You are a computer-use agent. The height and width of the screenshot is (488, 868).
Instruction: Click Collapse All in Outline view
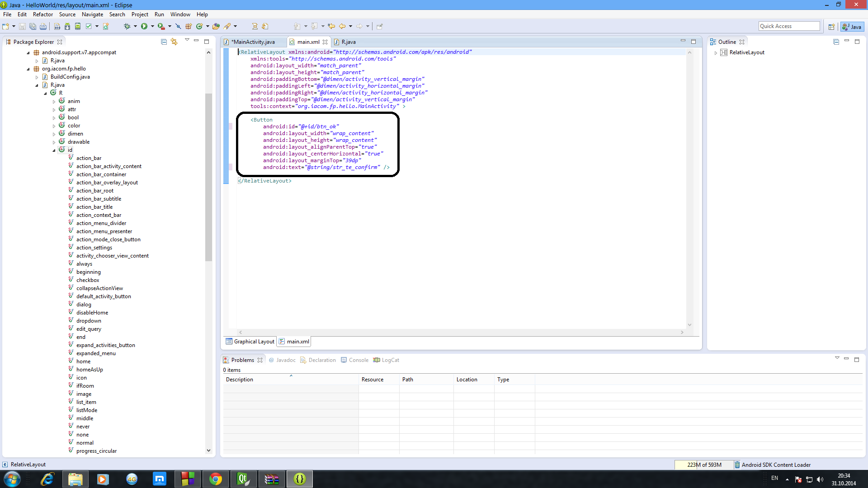tap(836, 42)
